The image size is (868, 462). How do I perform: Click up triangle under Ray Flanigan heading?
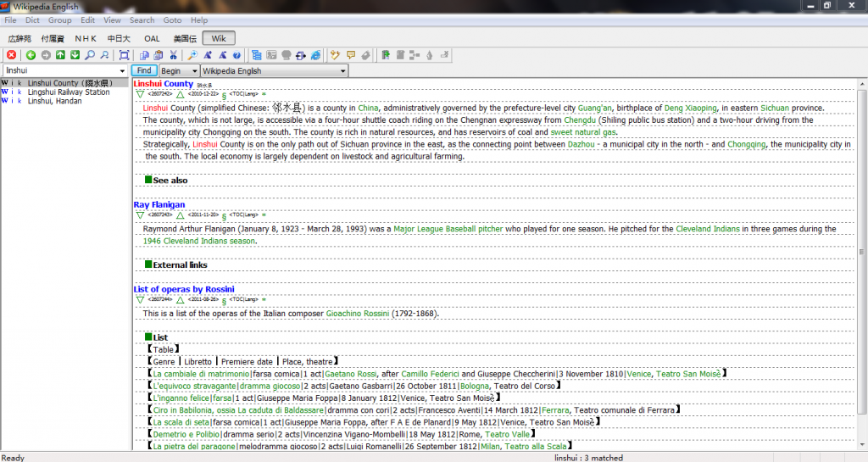[x=180, y=215]
